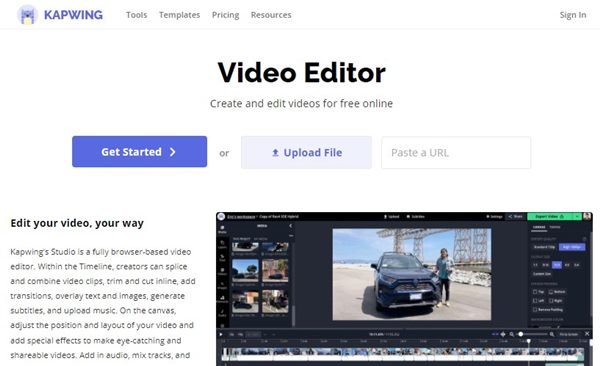The image size is (600, 366).
Task: Select the Text tool in editor sidebar
Action: (222, 258)
